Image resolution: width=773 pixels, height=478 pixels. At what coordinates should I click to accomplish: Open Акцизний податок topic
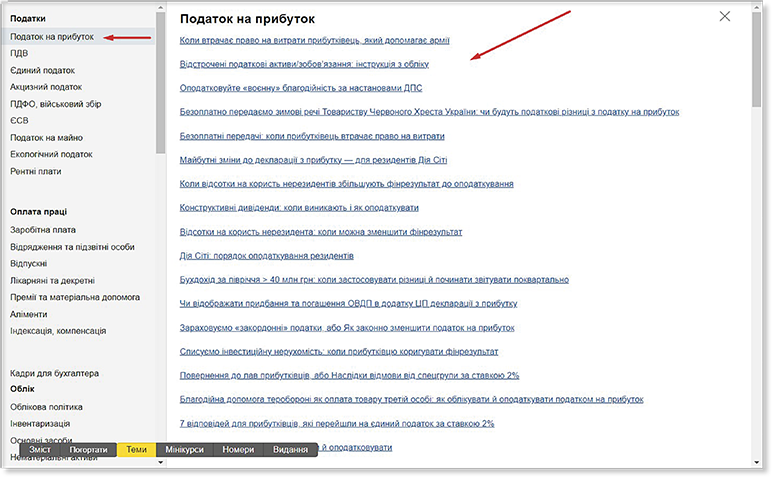[x=48, y=87]
